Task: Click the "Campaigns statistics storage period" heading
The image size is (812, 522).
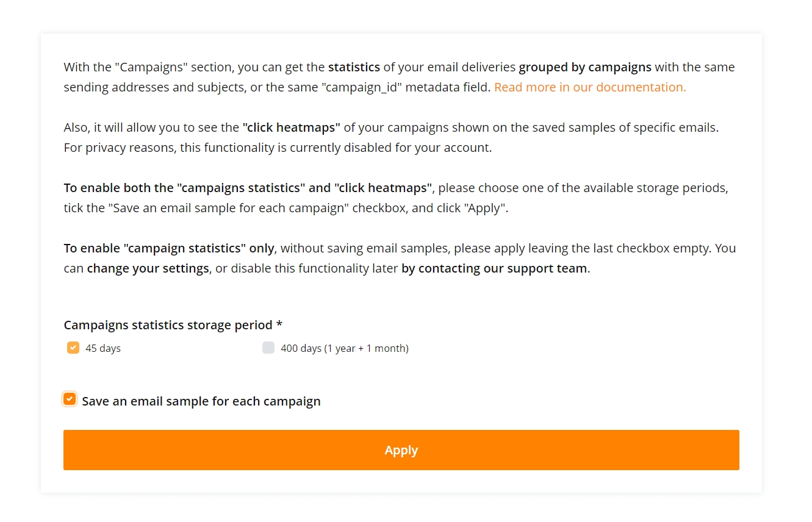Action: (x=168, y=325)
